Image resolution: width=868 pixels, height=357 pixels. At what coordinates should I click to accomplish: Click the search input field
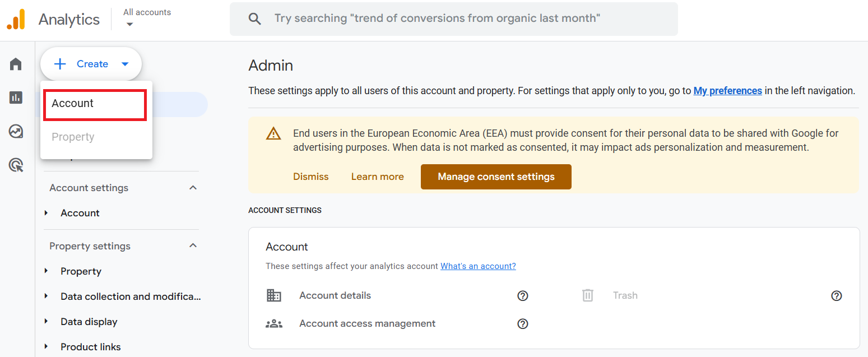point(454,19)
